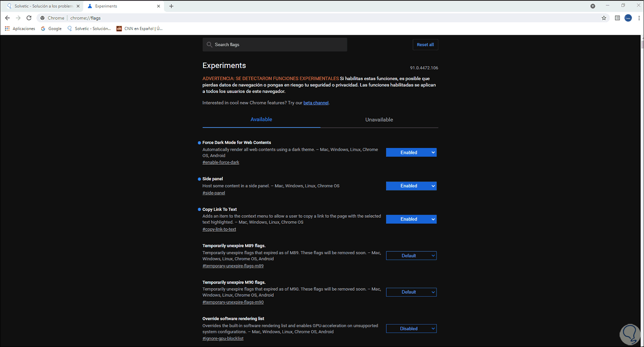
Task: Open a new tab with the plus icon
Action: (x=171, y=6)
